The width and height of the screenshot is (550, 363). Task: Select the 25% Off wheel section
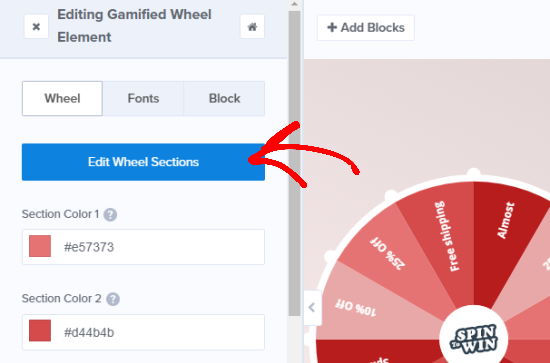[x=388, y=253]
